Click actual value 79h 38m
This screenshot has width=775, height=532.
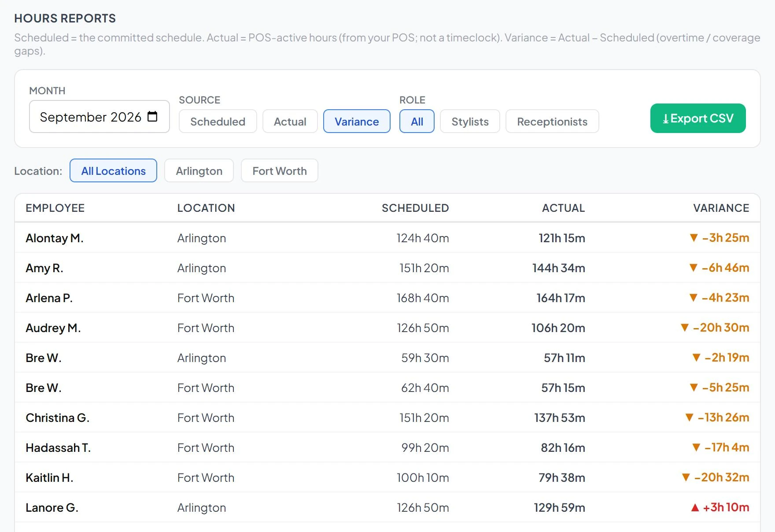(562, 478)
